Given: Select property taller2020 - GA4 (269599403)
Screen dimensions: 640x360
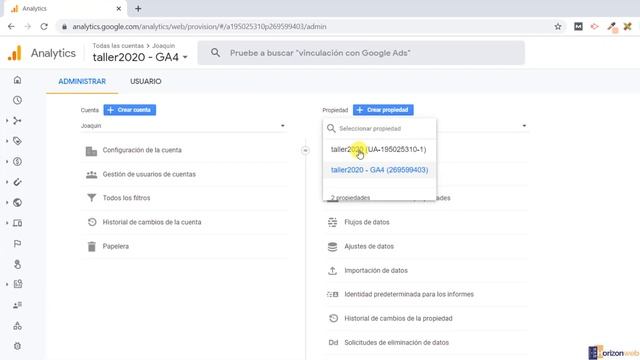Looking at the screenshot, I should click(x=379, y=170).
